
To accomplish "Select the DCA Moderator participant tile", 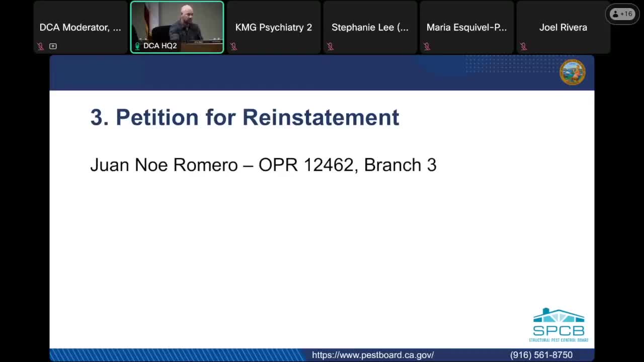I will (x=80, y=27).
